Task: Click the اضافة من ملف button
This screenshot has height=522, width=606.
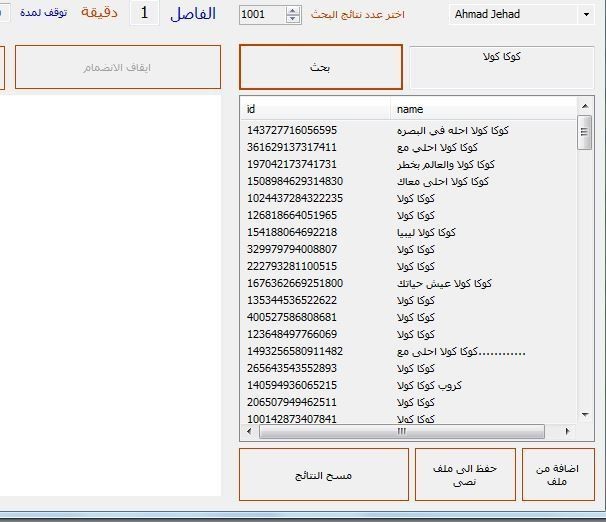Action: click(558, 474)
